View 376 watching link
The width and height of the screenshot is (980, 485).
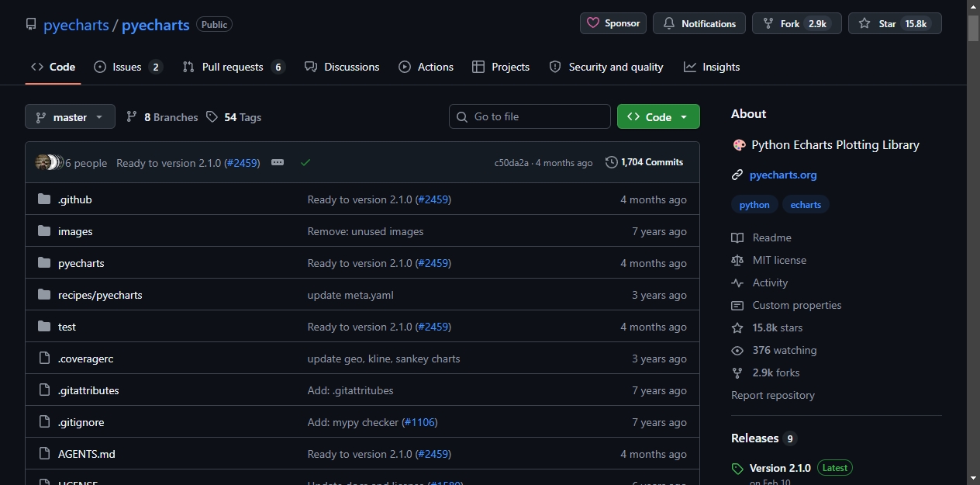(774, 350)
